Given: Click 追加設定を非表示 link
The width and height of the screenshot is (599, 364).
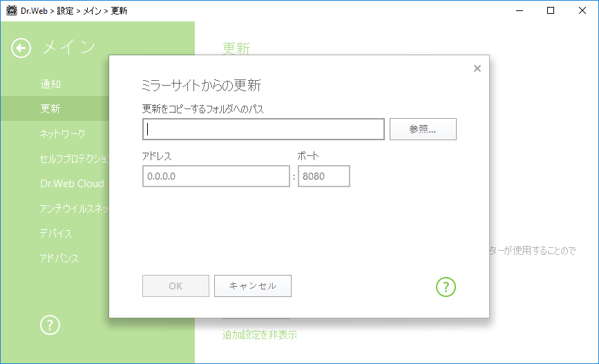Looking at the screenshot, I should (259, 335).
